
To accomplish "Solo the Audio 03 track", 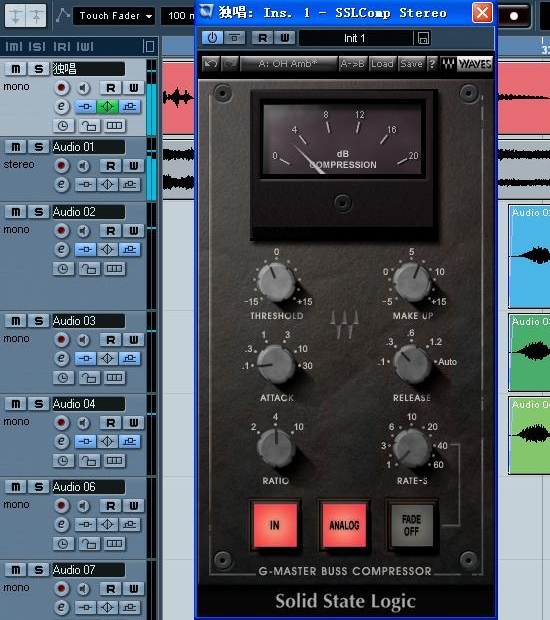I will 38,321.
